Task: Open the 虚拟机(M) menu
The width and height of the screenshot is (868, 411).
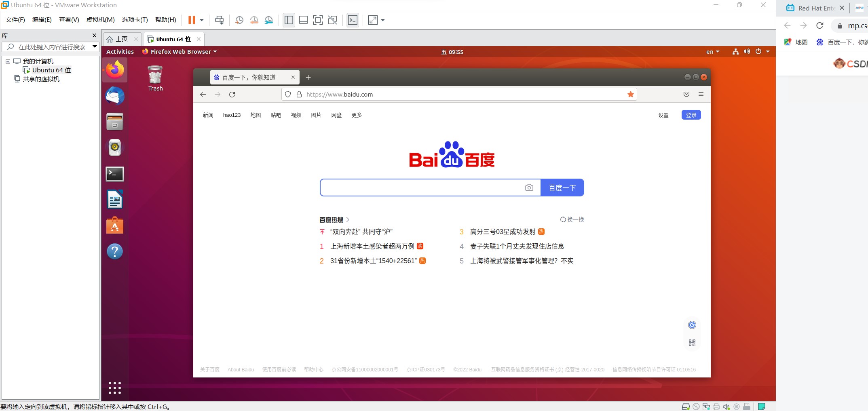Action: pyautogui.click(x=100, y=19)
